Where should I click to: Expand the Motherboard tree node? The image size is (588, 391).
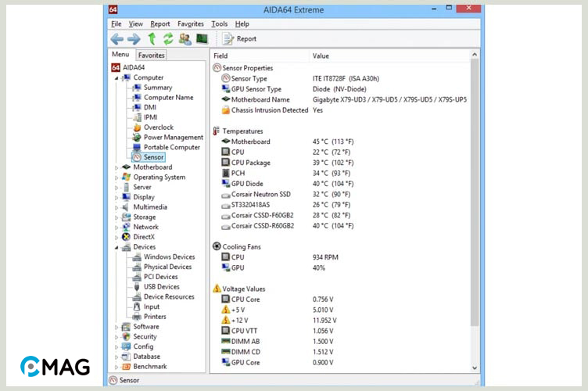click(117, 167)
